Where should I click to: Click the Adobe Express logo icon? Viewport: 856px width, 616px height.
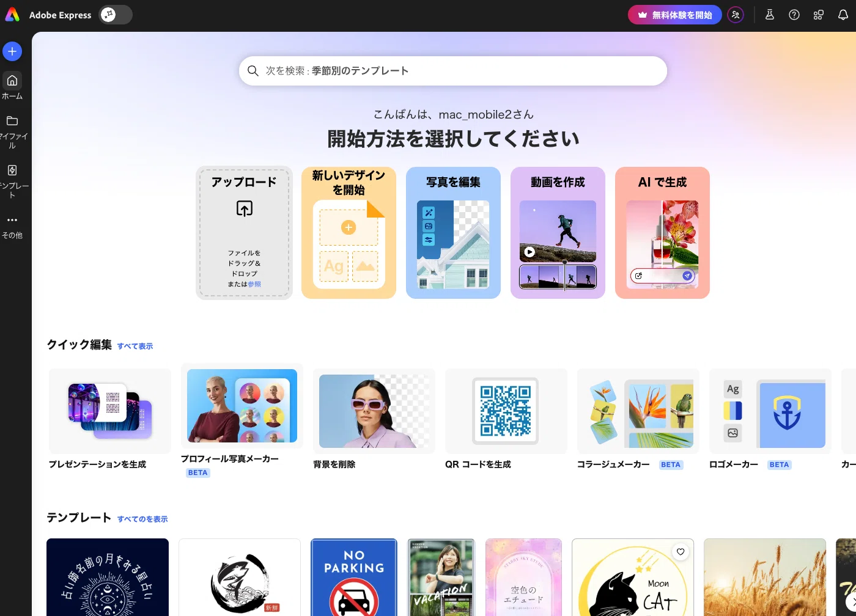click(x=12, y=15)
